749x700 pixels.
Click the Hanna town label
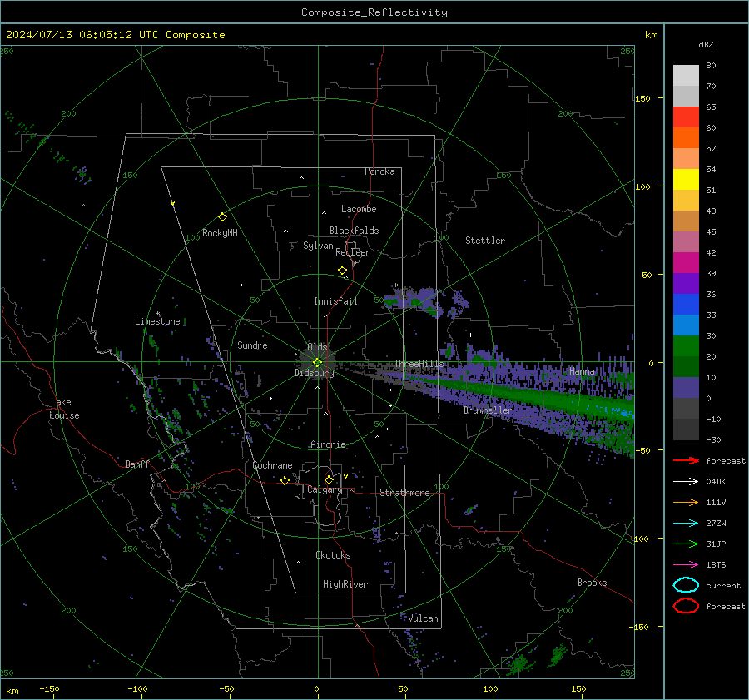(582, 371)
